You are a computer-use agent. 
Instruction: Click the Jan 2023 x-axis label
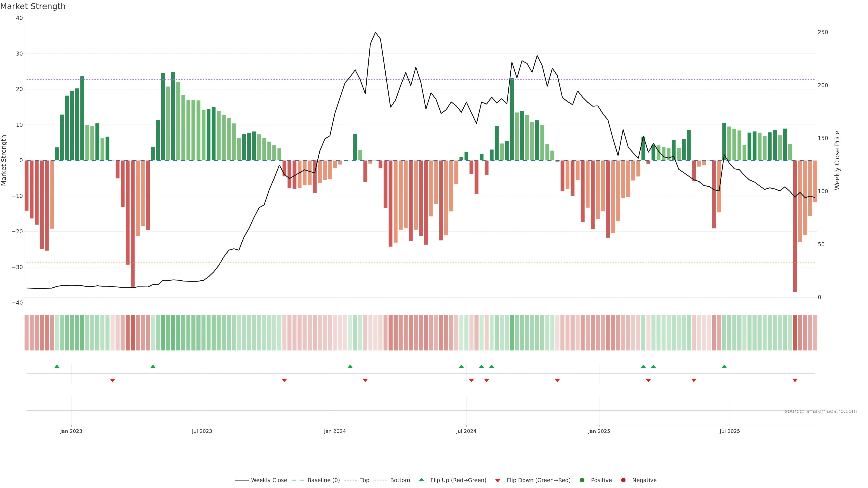71,431
